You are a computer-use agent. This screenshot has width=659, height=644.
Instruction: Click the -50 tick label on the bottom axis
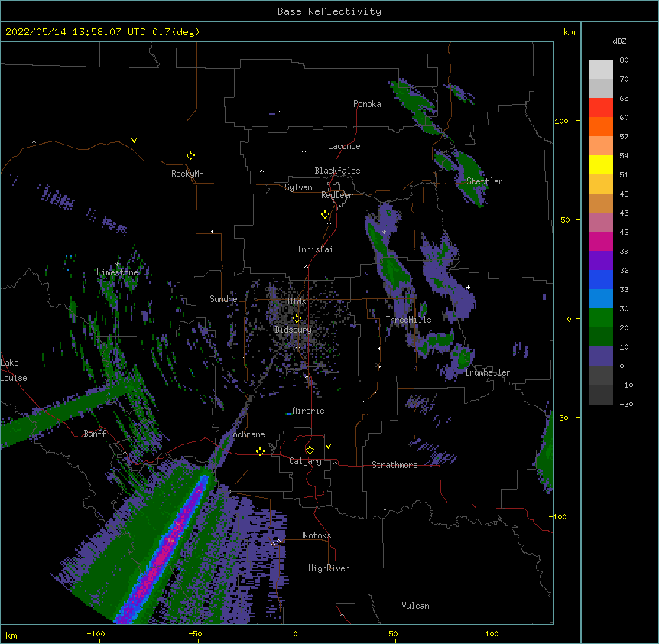coord(195,633)
